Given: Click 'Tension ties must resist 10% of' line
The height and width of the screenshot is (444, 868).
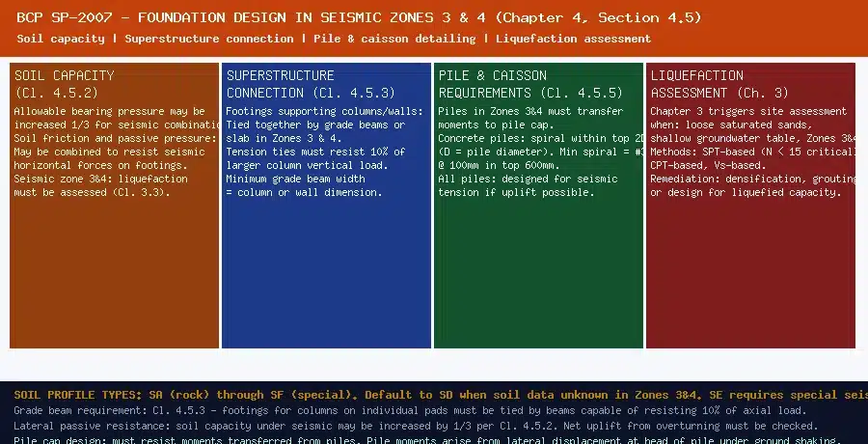Looking at the screenshot, I should pyautogui.click(x=315, y=152).
